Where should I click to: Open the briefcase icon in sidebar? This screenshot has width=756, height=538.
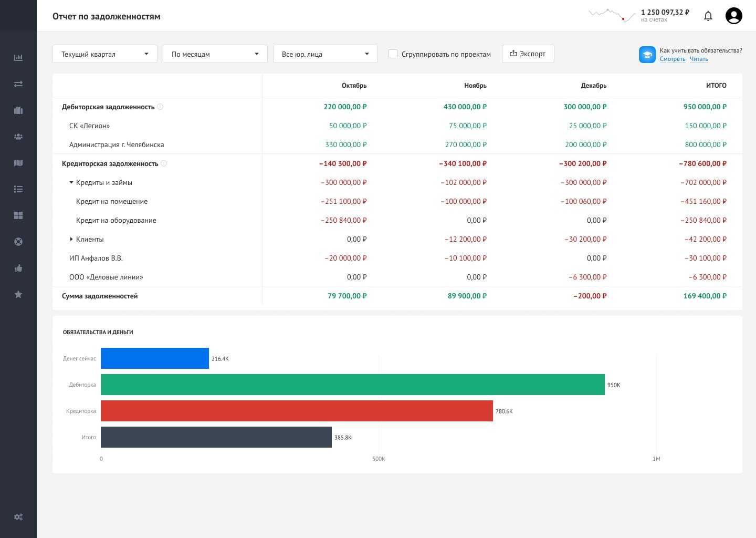pos(18,110)
